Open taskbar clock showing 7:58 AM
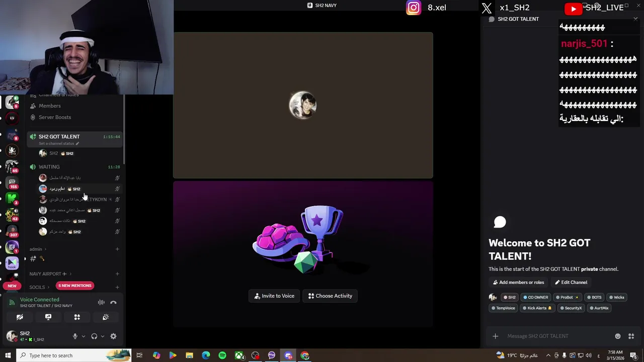Screen dimensions: 644x362 tap(615, 355)
